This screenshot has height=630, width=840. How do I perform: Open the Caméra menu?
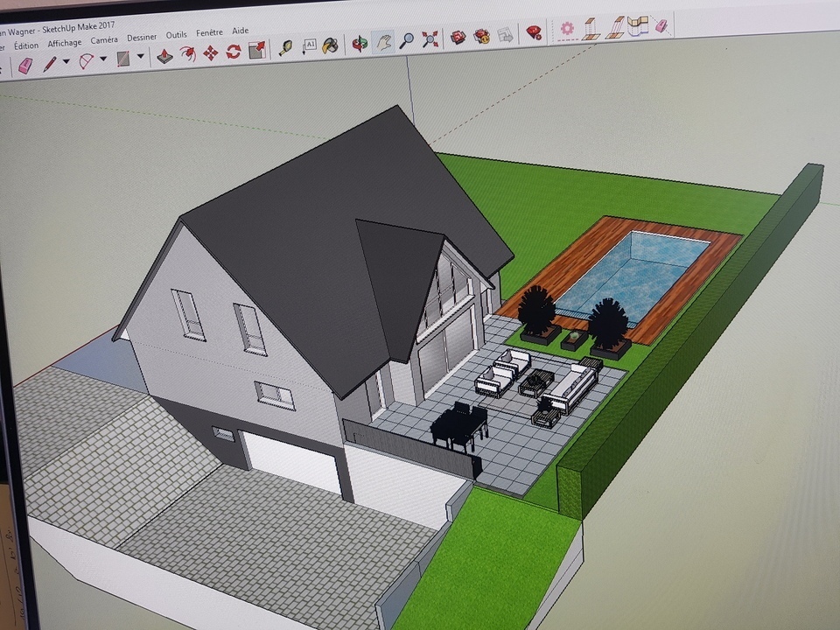tap(104, 40)
